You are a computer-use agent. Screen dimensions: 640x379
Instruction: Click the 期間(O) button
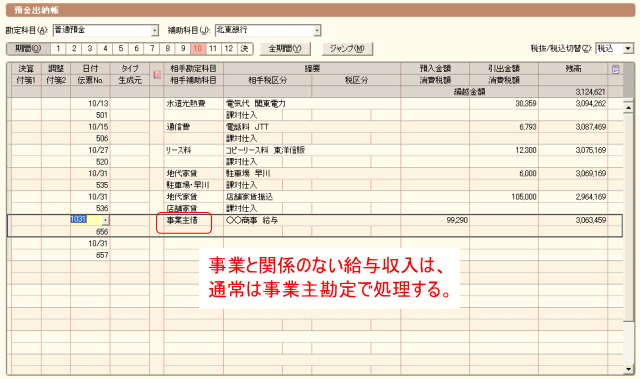28,49
